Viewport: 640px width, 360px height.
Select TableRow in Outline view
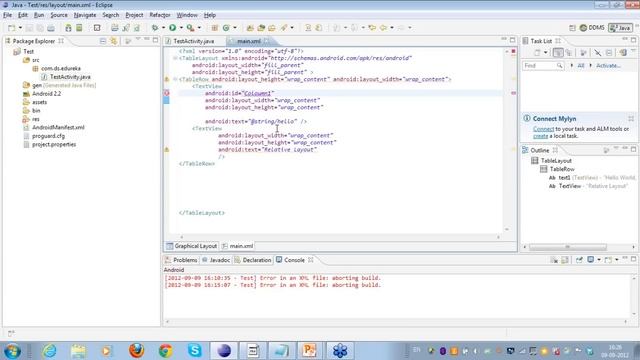click(558, 169)
